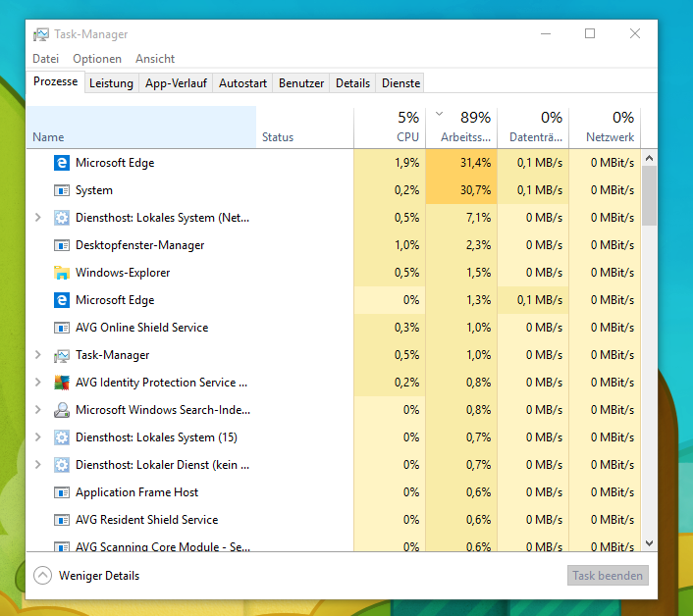Switch to the Autostart tab
The height and width of the screenshot is (616, 693).
242,83
